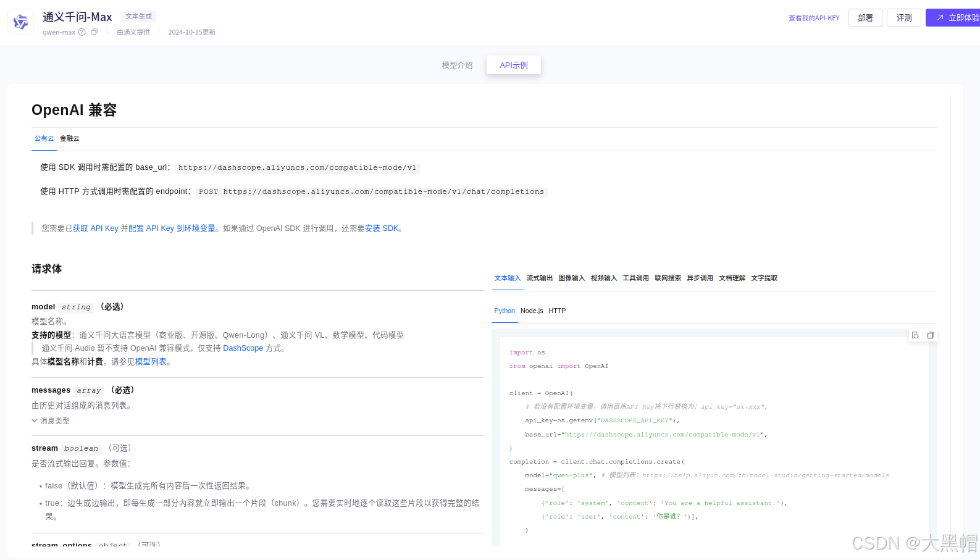Open the 配置 API Key 到环境变量 link
This screenshot has height=560, width=980.
click(x=172, y=228)
